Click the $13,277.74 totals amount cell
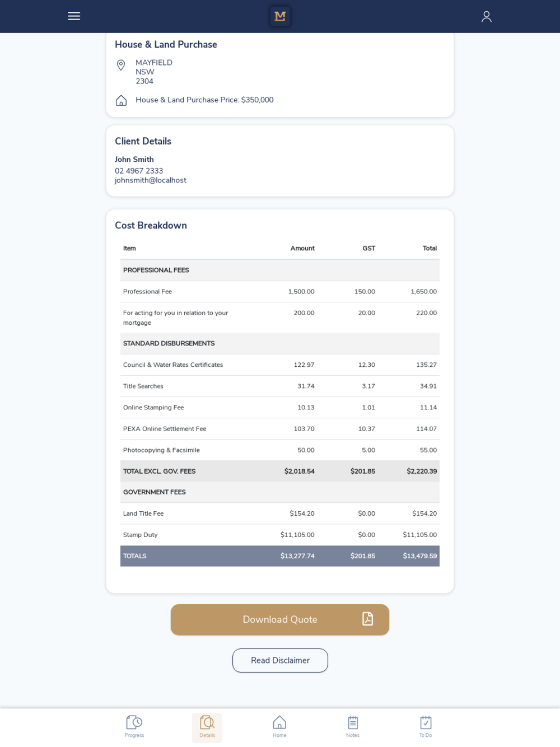 (x=297, y=556)
